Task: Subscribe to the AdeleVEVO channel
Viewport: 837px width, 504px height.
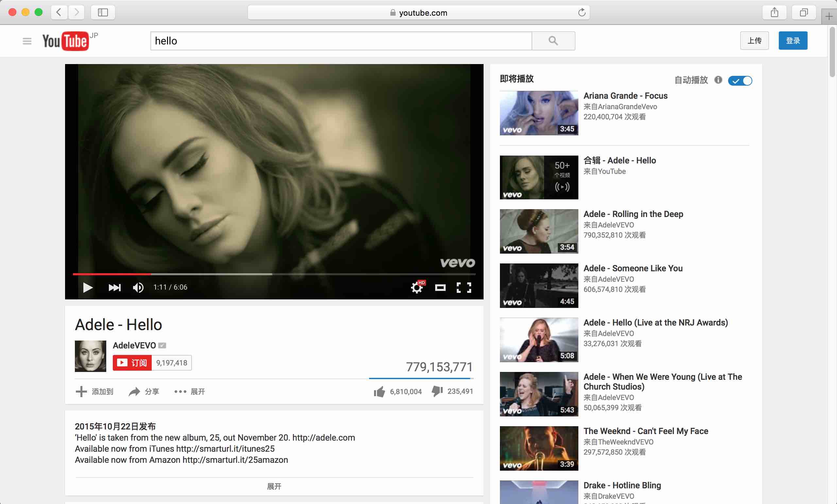Action: pyautogui.click(x=132, y=363)
